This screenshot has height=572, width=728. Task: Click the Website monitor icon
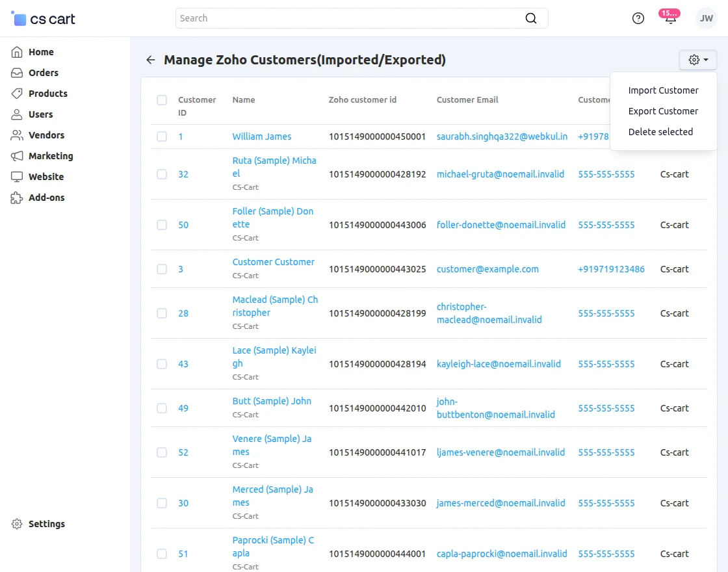point(17,177)
